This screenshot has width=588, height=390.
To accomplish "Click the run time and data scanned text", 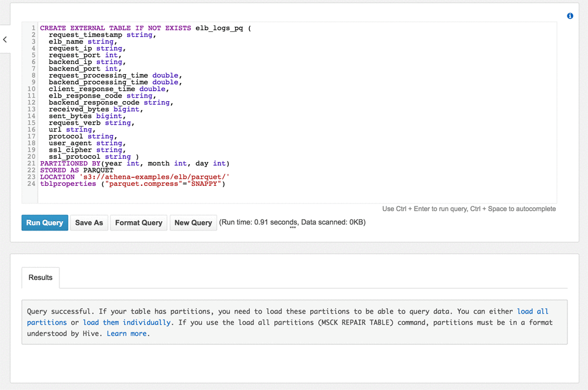I will click(x=292, y=222).
